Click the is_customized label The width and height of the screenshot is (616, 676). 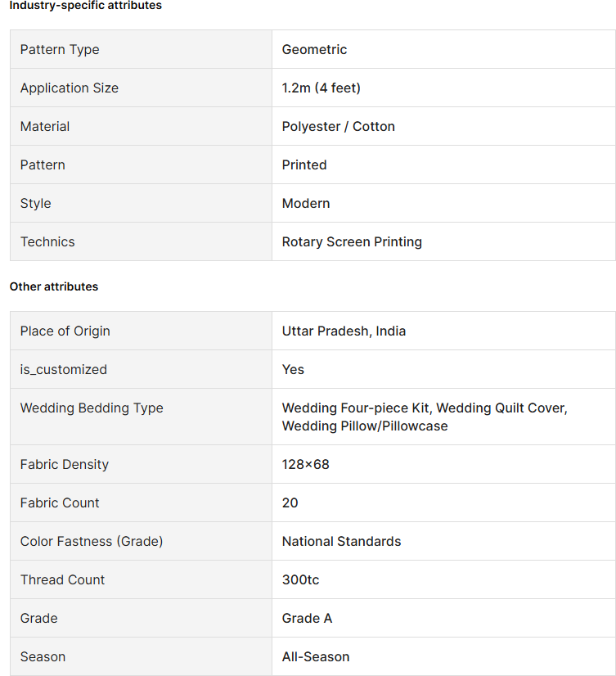(x=63, y=369)
